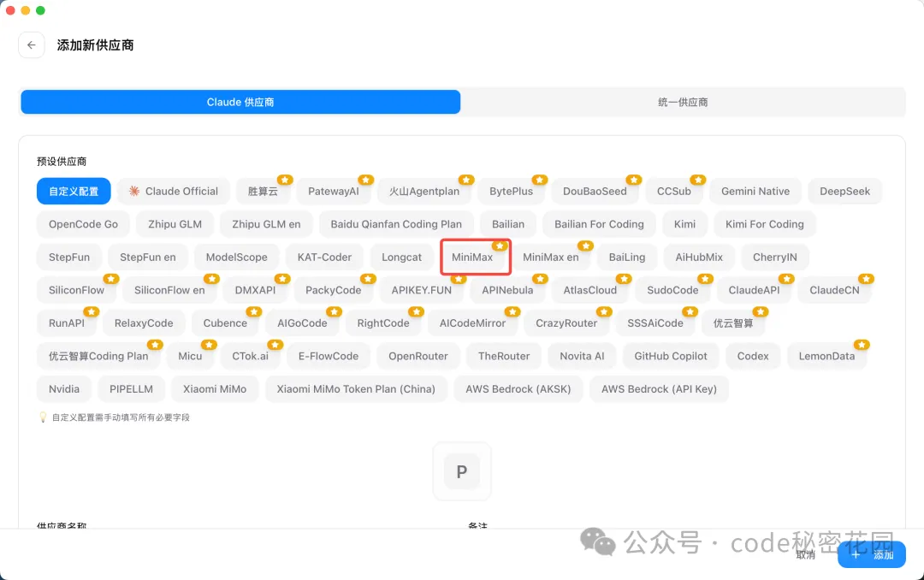Image resolution: width=924 pixels, height=580 pixels.
Task: Pick the AICodeMirror preset
Action: point(472,323)
